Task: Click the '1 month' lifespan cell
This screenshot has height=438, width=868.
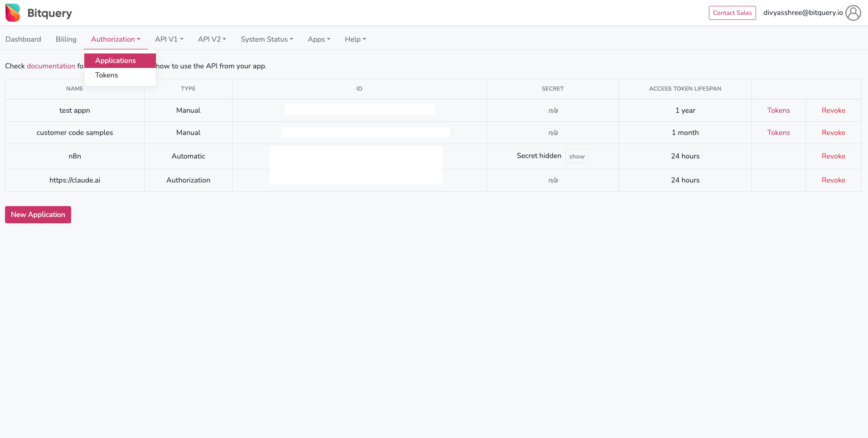Action: [685, 133]
